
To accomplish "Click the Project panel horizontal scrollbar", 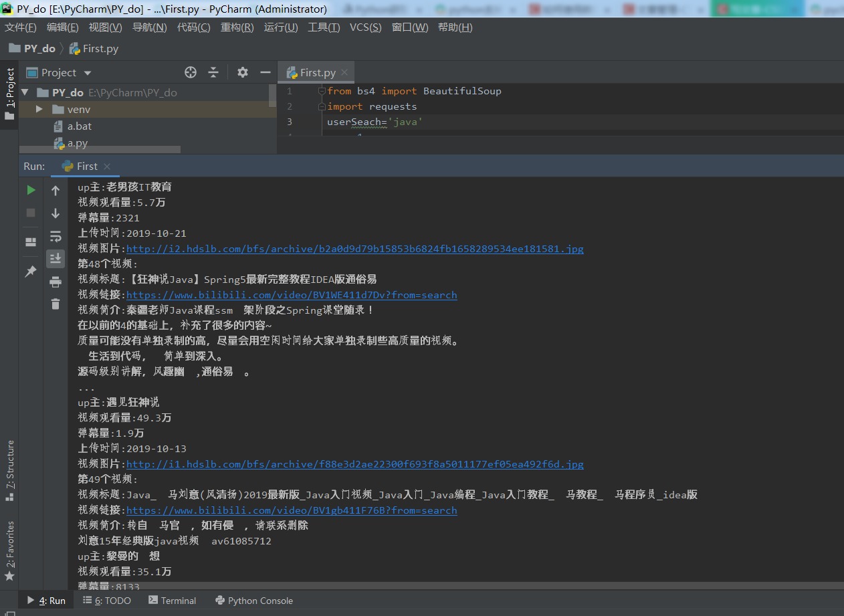I will pyautogui.click(x=100, y=148).
